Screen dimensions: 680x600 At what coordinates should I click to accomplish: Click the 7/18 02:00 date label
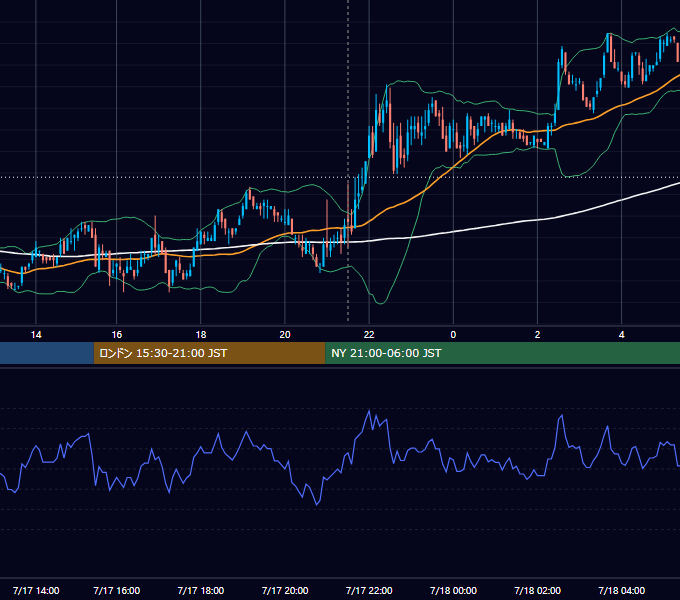(x=537, y=590)
